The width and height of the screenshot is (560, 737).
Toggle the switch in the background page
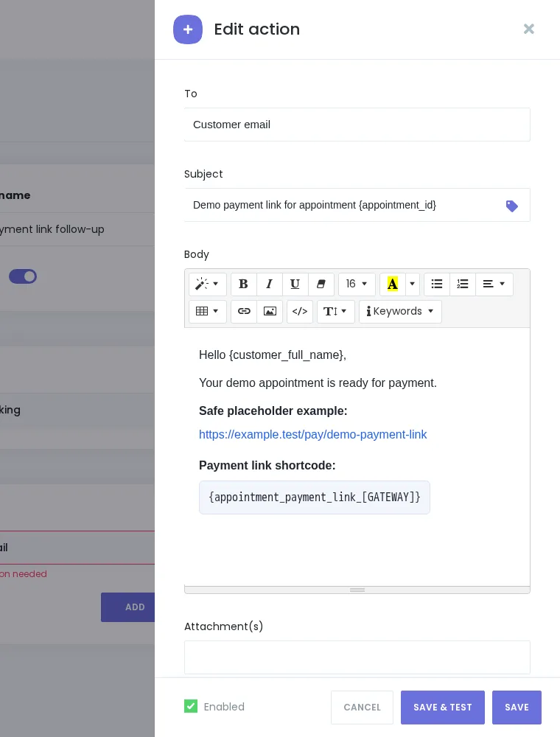(23, 276)
